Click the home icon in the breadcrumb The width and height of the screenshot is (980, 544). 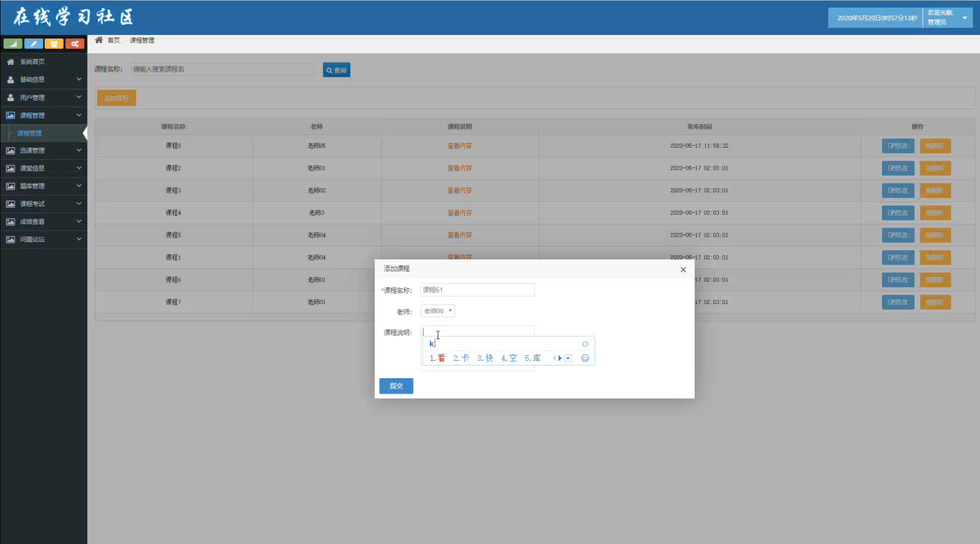point(99,40)
